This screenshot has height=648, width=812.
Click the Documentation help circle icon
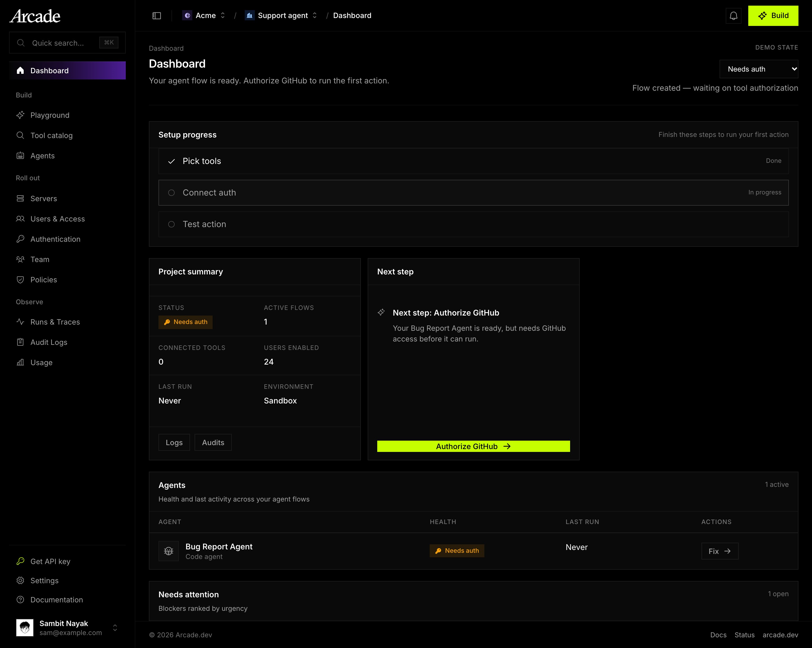click(x=20, y=600)
